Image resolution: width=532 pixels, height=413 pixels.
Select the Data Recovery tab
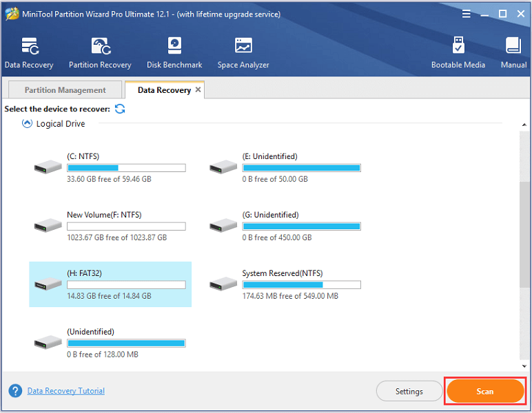tap(164, 90)
